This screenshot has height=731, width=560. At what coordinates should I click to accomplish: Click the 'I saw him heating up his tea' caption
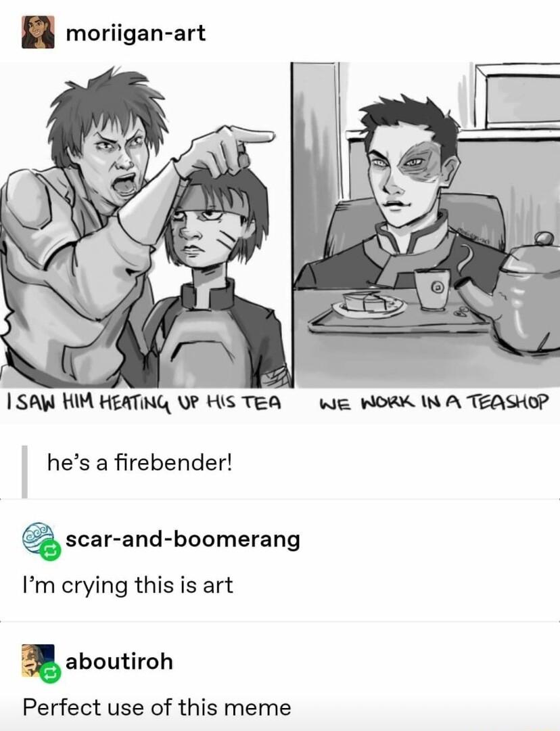(143, 401)
